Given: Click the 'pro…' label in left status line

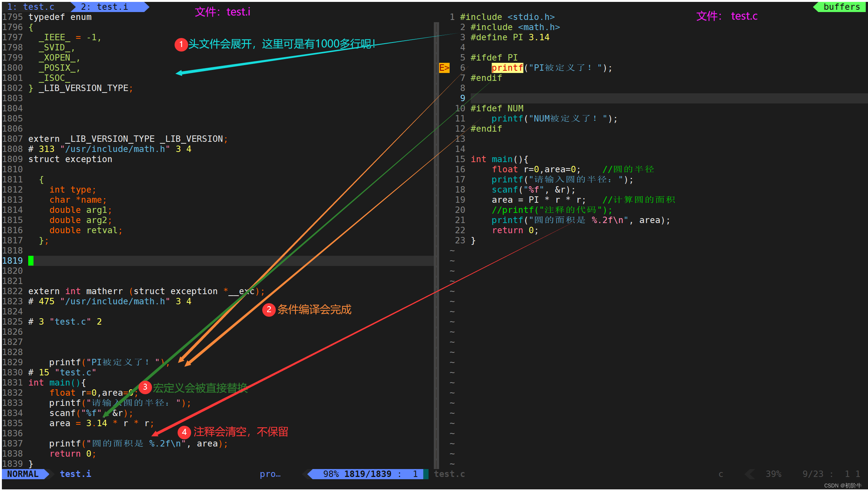Looking at the screenshot, I should tap(270, 474).
